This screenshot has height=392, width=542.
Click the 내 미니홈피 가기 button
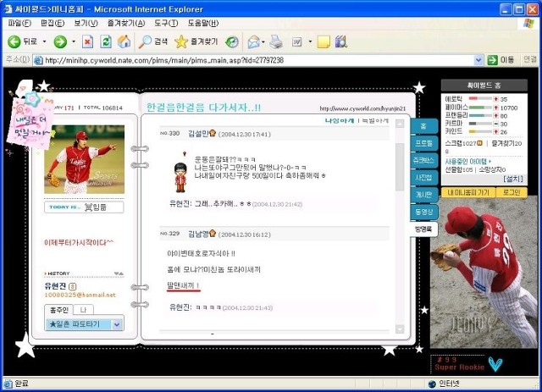(x=468, y=192)
